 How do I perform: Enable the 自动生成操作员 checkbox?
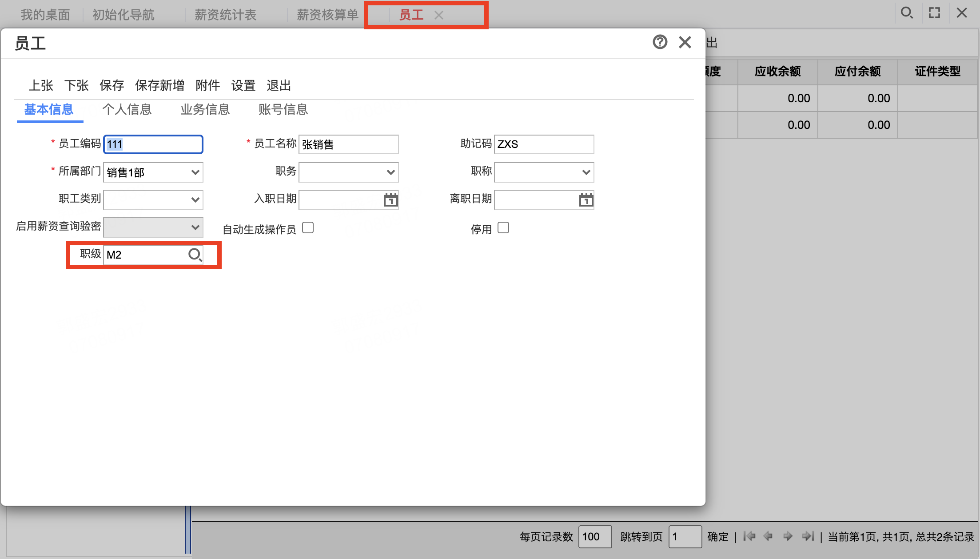tap(308, 228)
